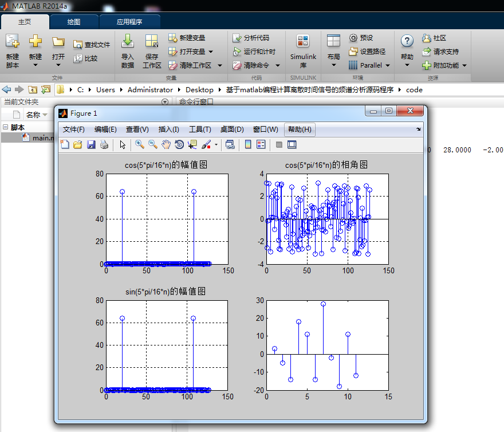Click the Show Plot Tools and Dock Figure icon
504x432 pixels.
(x=292, y=145)
